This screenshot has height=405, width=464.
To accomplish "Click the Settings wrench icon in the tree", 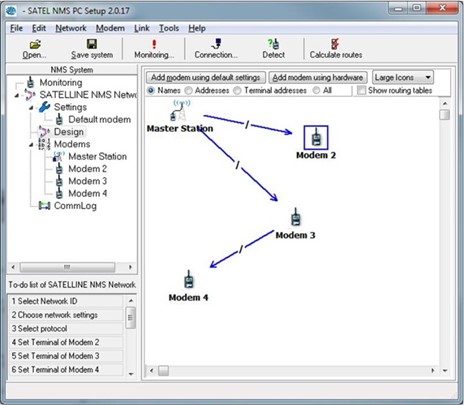I will point(44,107).
